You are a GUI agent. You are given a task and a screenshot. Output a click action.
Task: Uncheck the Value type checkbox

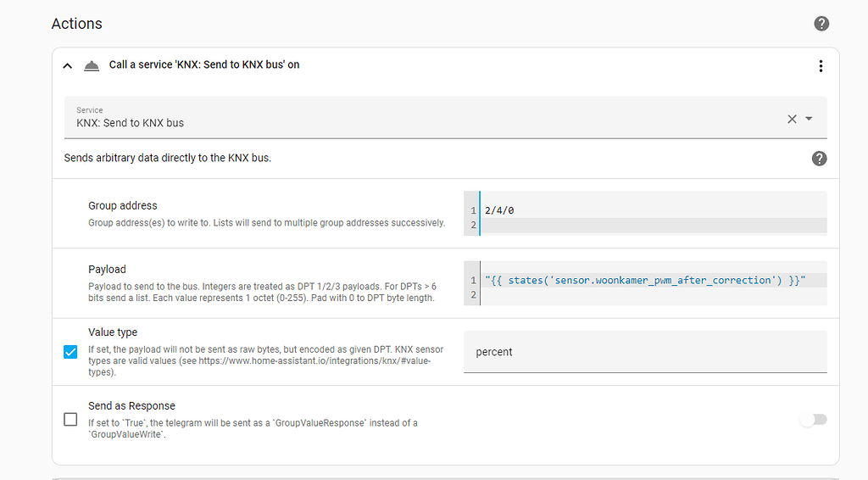(x=71, y=351)
